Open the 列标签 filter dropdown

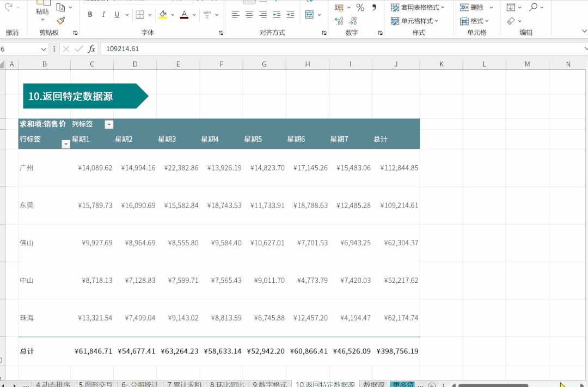(109, 125)
